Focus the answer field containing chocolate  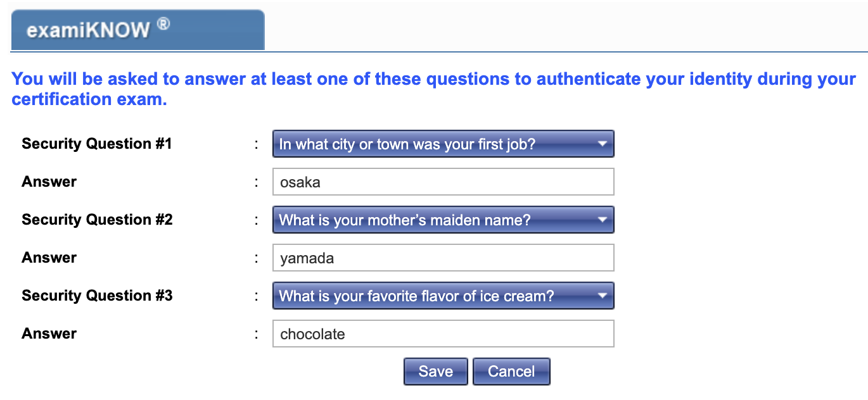[442, 334]
